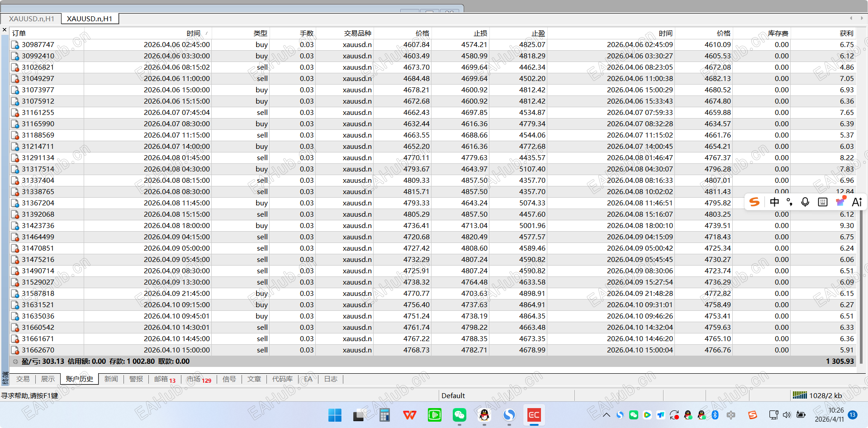Screen dimensions: 868x428
Task: Click the Sogou input method logo
Action: [x=754, y=202]
